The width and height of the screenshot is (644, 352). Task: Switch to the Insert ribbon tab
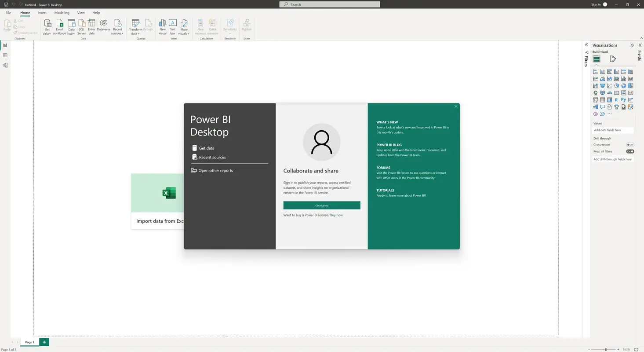[x=42, y=12]
